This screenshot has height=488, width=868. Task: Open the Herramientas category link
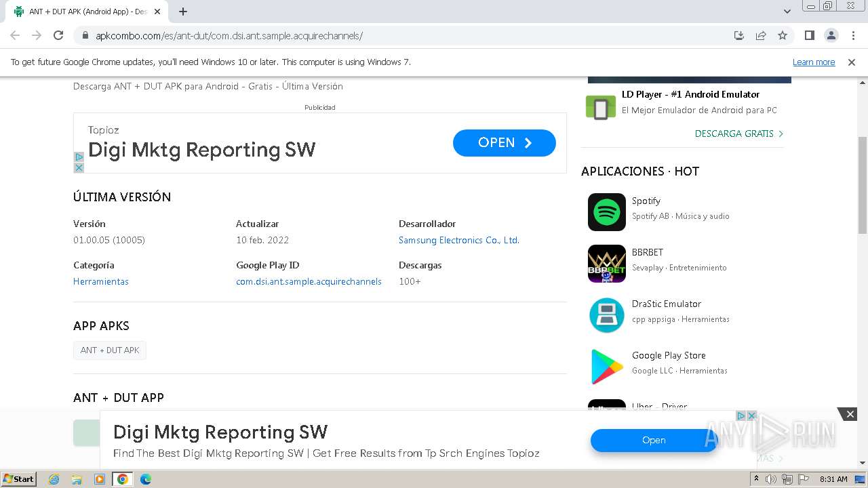101,281
